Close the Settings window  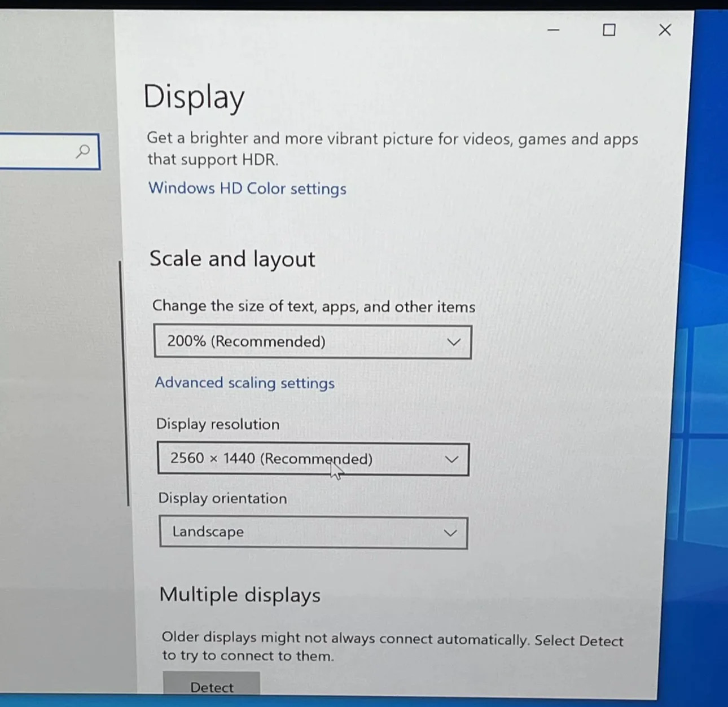(665, 30)
